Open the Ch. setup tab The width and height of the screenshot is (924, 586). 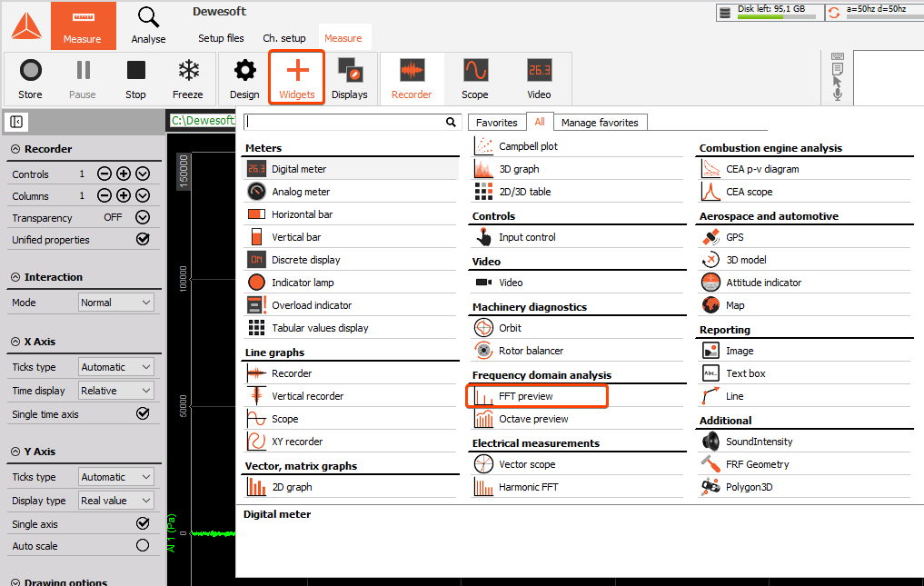(284, 38)
